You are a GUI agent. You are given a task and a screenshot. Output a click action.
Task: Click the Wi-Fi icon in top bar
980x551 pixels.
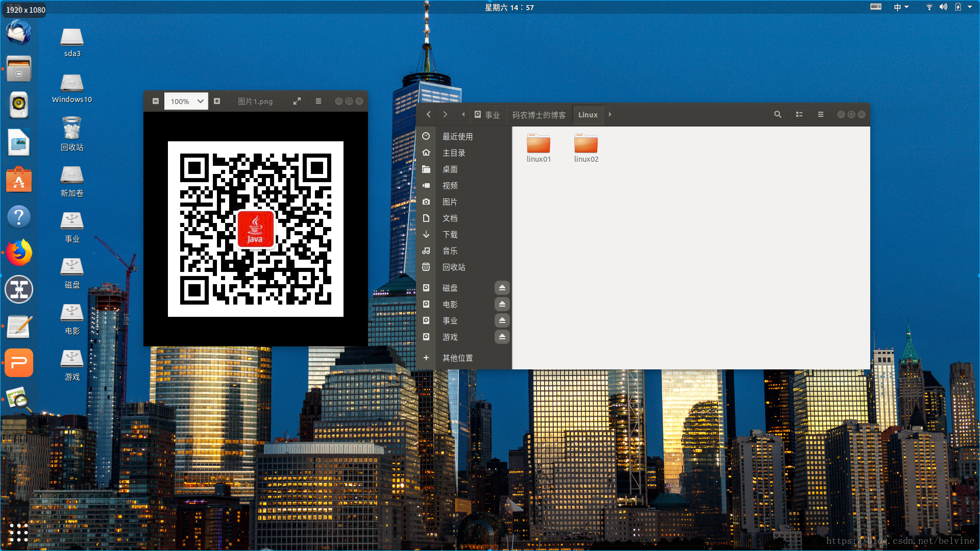pyautogui.click(x=929, y=7)
